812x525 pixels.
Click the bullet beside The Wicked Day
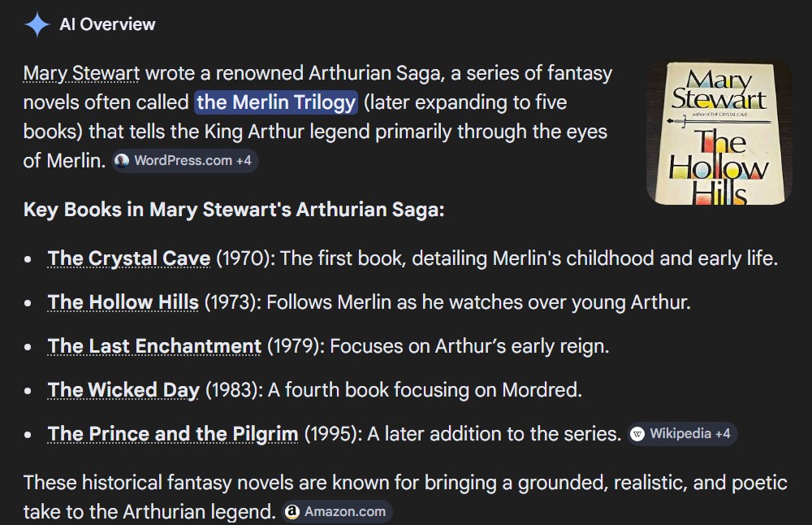pos(28,391)
